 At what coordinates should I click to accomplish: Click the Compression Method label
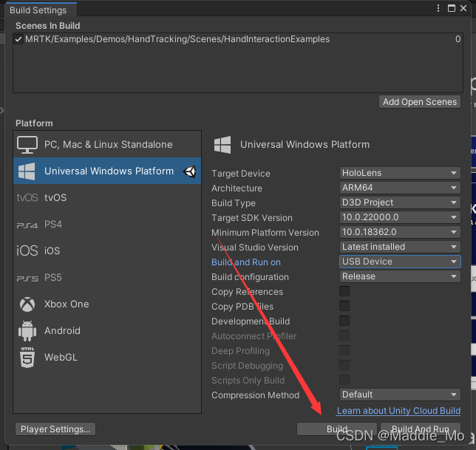pyautogui.click(x=255, y=395)
